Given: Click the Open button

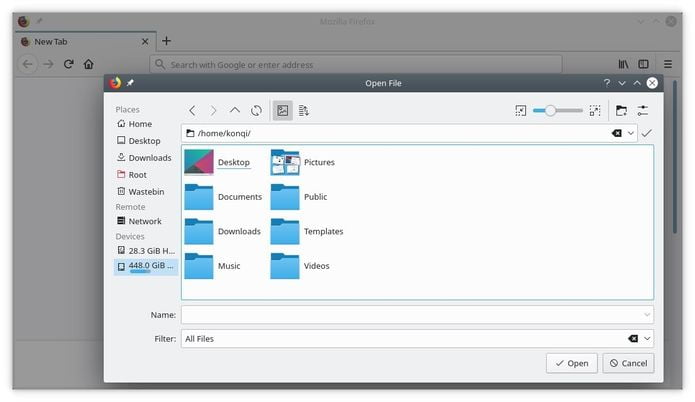Looking at the screenshot, I should click(572, 363).
